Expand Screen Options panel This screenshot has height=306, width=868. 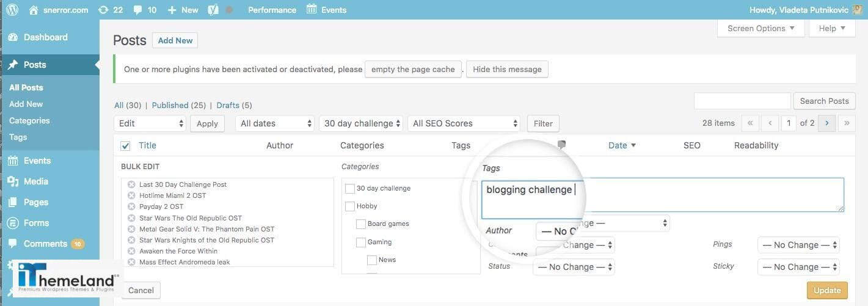761,28
